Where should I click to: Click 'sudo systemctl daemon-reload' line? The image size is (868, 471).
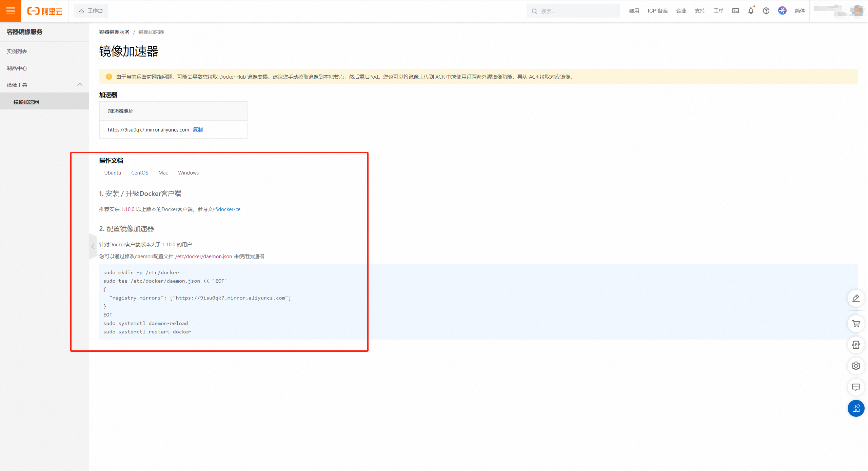(x=145, y=323)
